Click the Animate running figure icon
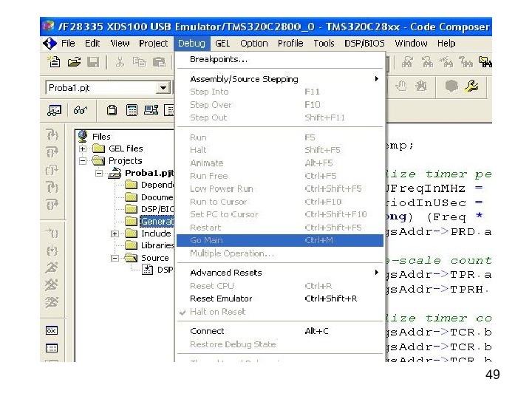Screen dimensions: 532x399 [x=52, y=301]
